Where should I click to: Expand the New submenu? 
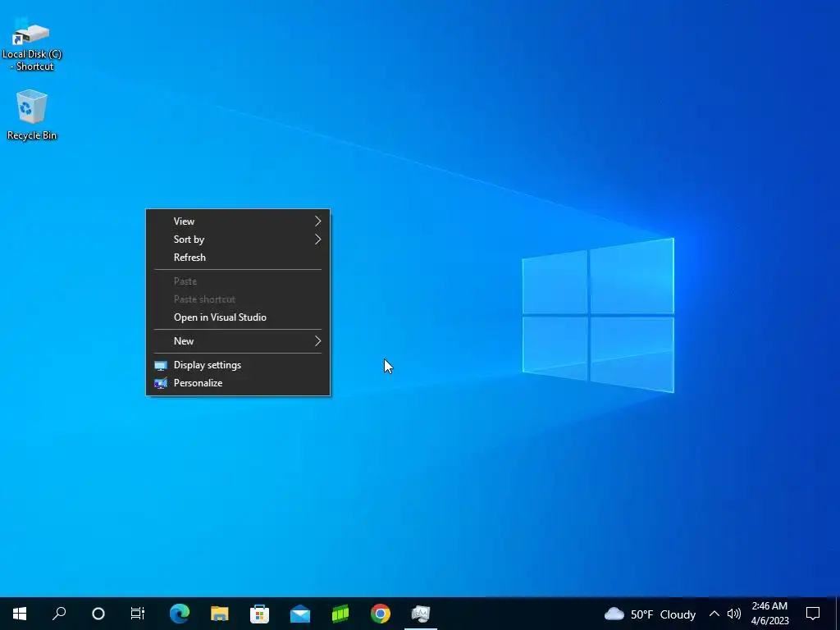[238, 341]
